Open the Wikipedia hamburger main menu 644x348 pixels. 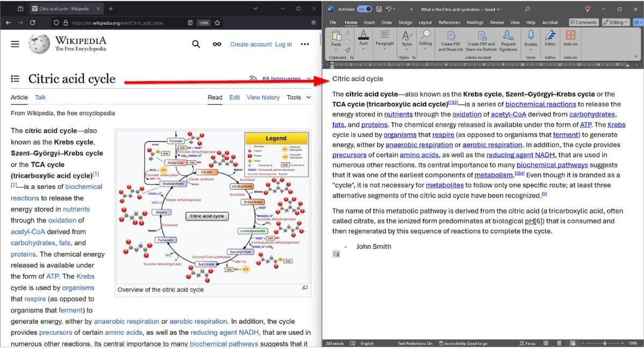click(15, 44)
